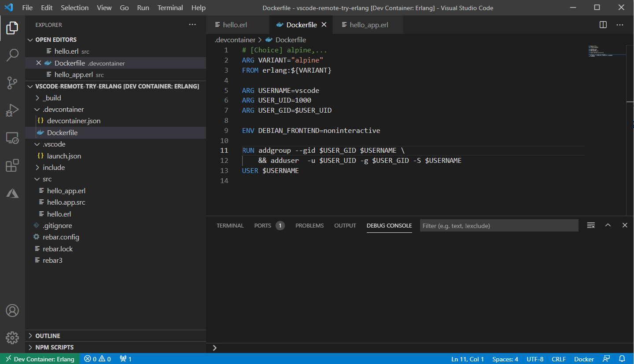Close the Dockerfile editor tab

coord(324,25)
